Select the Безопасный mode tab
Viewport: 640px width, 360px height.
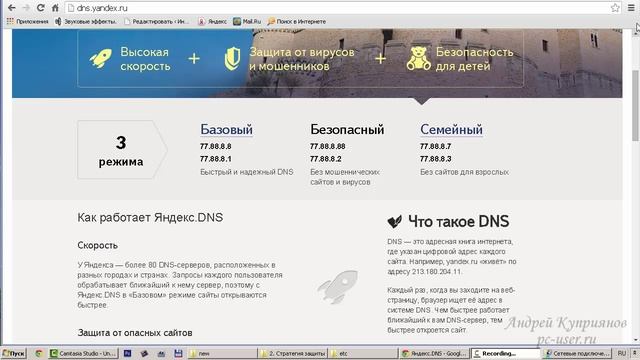pyautogui.click(x=347, y=129)
